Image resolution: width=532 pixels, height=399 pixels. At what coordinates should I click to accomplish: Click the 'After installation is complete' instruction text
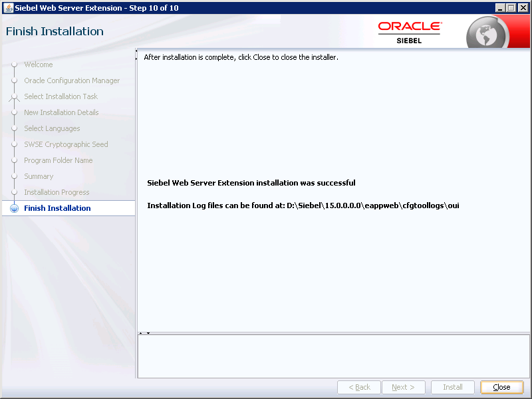coord(241,57)
